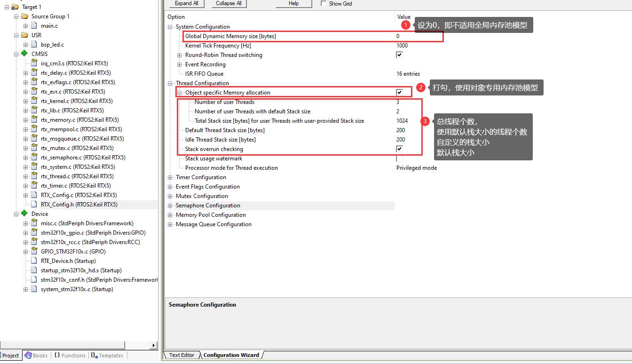
Task: Click the project tree right scroll arrow
Action: pos(153,346)
